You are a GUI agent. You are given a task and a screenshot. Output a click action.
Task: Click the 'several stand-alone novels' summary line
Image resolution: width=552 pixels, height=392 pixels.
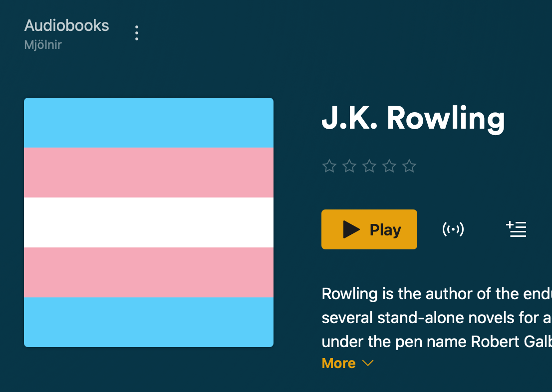437,318
